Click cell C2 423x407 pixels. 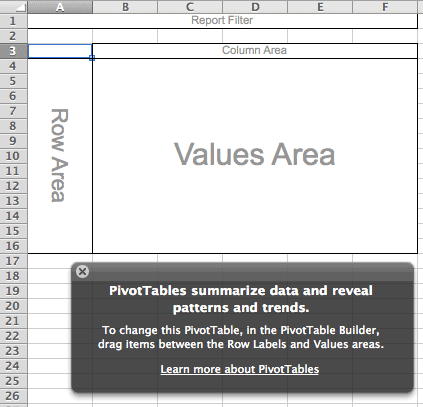(x=190, y=36)
